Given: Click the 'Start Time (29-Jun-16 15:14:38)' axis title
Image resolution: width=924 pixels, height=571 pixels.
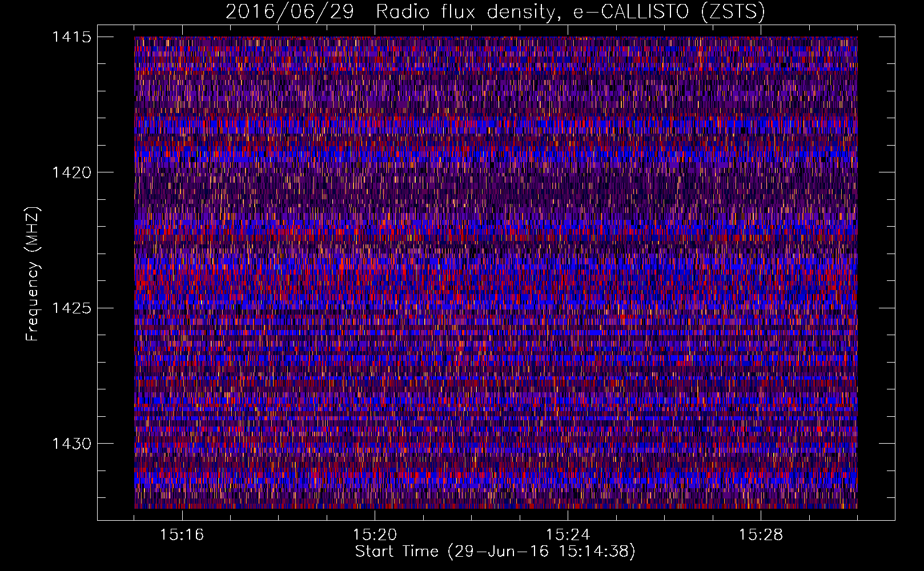Looking at the screenshot, I should click(x=495, y=552).
